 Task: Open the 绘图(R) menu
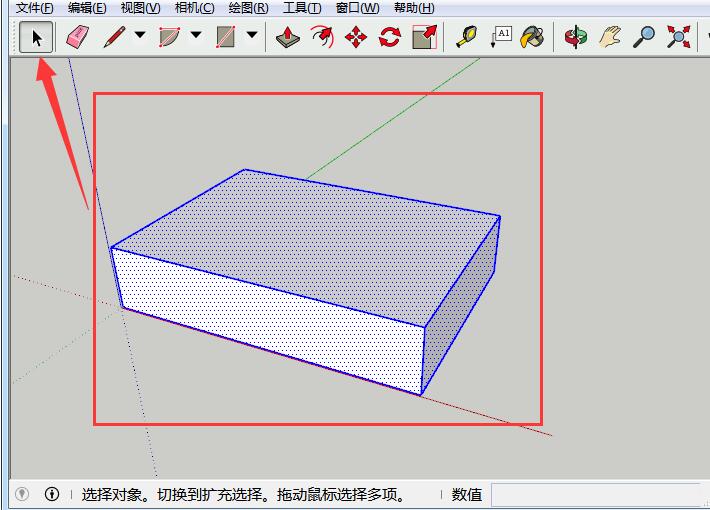point(248,8)
